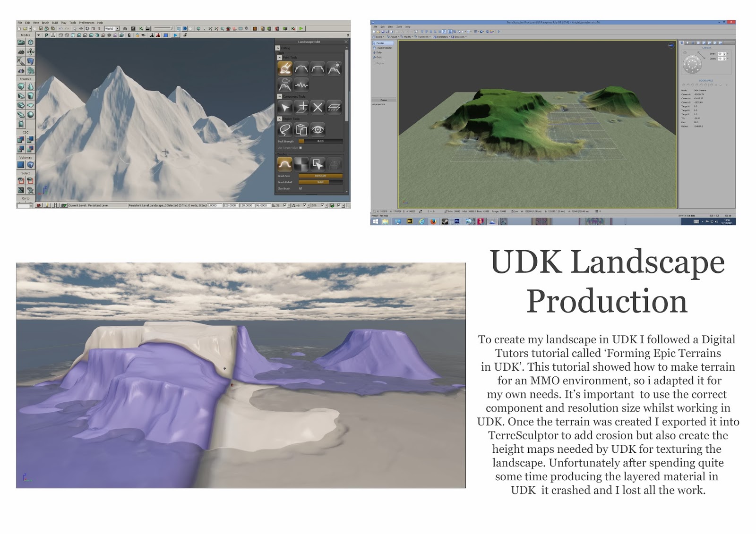This screenshot has width=756, height=534.
Task: Open the Build menu in UDK
Action: pyautogui.click(x=55, y=23)
